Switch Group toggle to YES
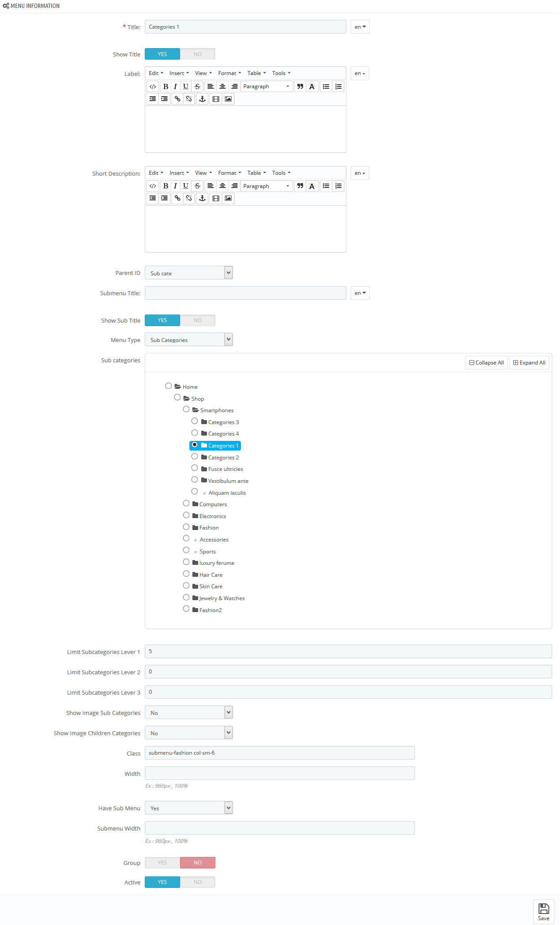The height and width of the screenshot is (925, 560). (x=162, y=863)
